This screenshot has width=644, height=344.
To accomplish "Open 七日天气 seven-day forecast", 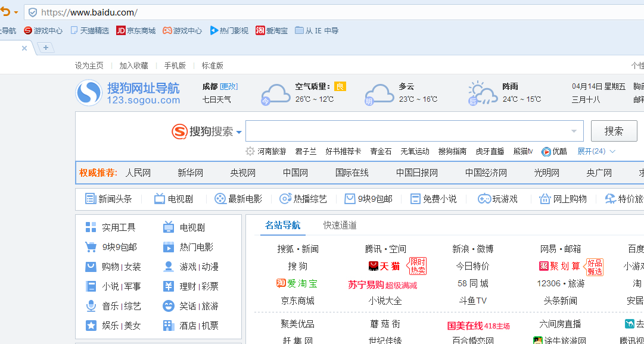I will point(216,99).
